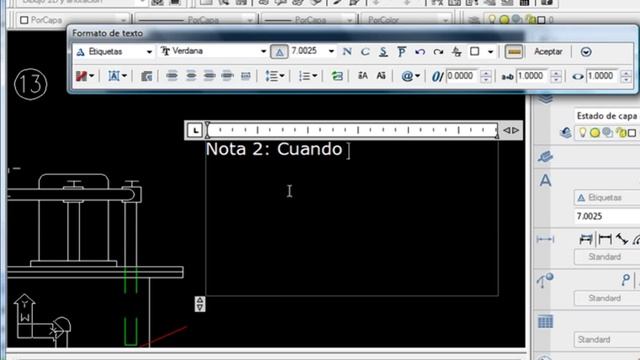The image size is (640, 360).
Task: Open the Columns red icon menu
Action: [x=84, y=76]
